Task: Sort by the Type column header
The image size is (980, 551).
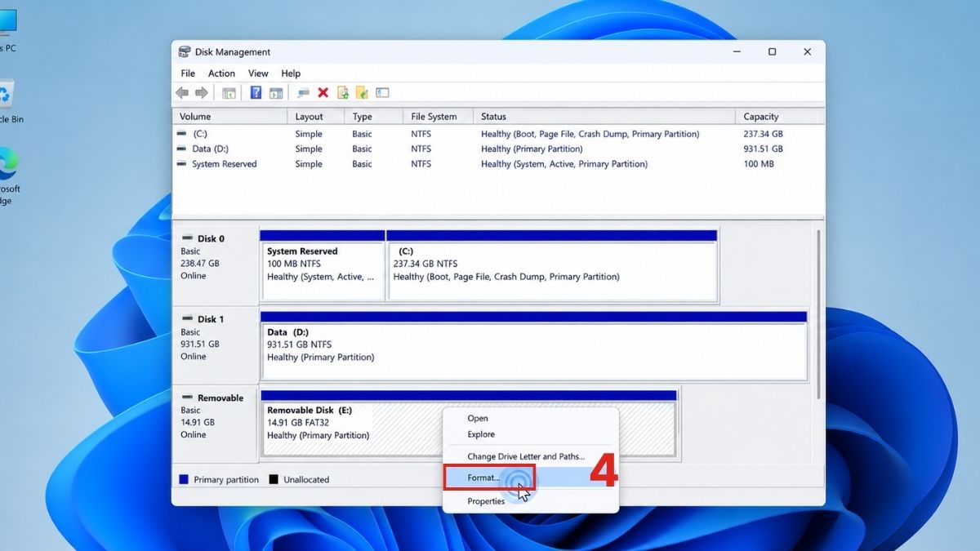Action: [374, 117]
